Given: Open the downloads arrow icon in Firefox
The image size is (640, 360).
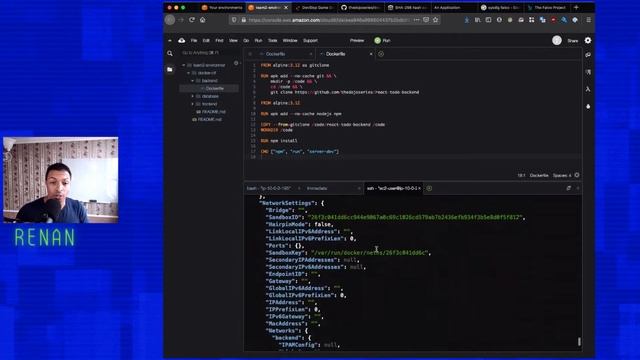Looking at the screenshot, I should pos(467,20).
